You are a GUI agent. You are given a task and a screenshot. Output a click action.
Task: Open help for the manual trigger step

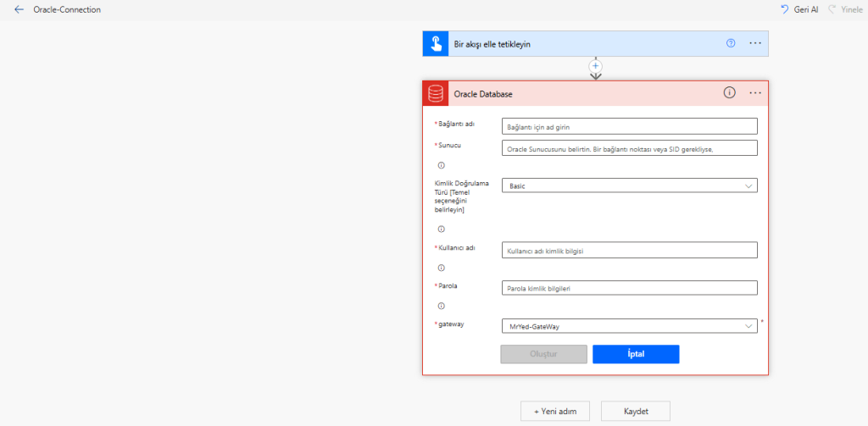point(731,44)
